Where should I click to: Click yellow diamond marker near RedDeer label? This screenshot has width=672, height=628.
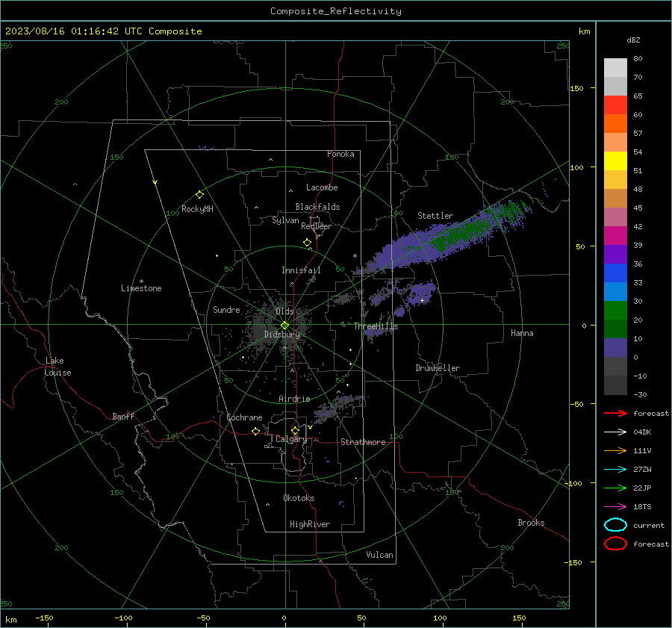(x=307, y=243)
